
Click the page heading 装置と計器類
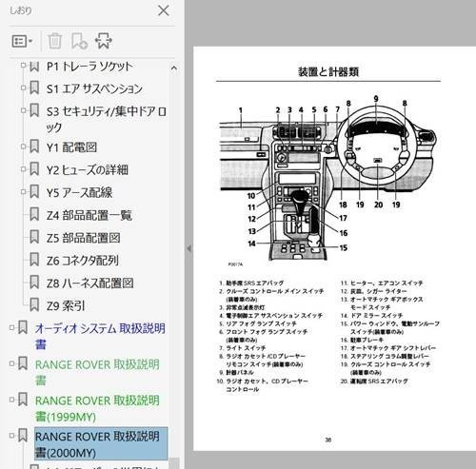pyautogui.click(x=328, y=71)
